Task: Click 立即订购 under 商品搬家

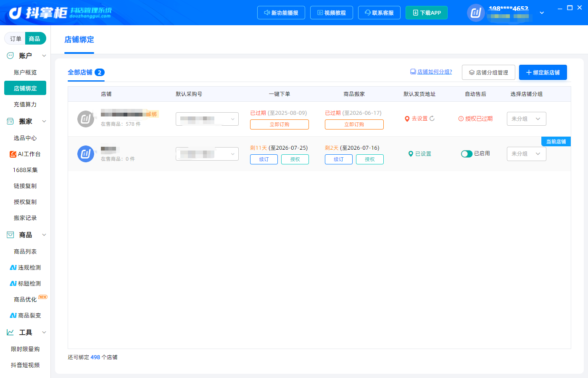Action: (354, 124)
